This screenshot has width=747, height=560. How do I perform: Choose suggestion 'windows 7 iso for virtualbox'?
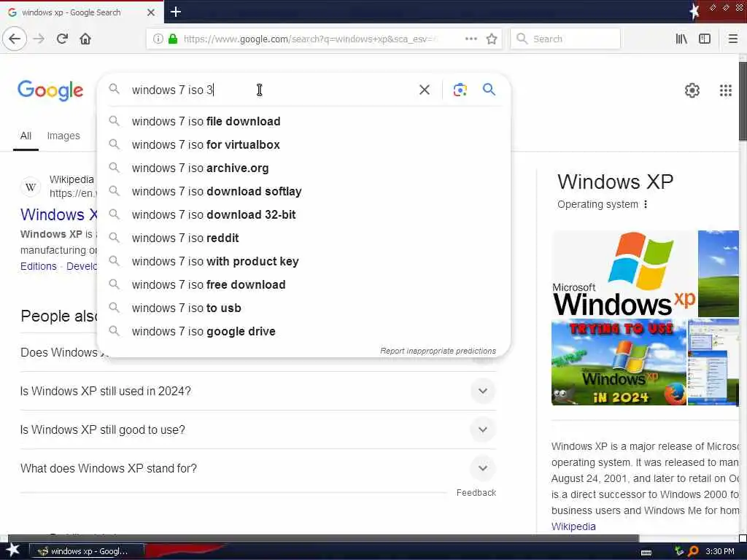coord(303,145)
